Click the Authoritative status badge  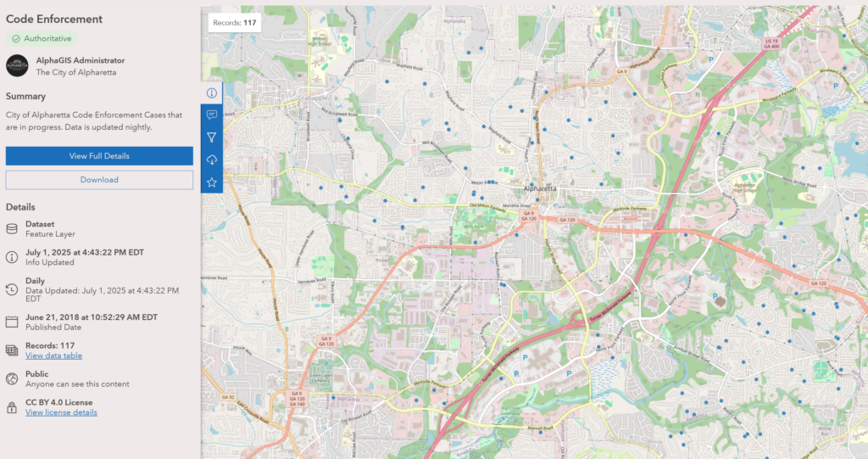pos(42,38)
